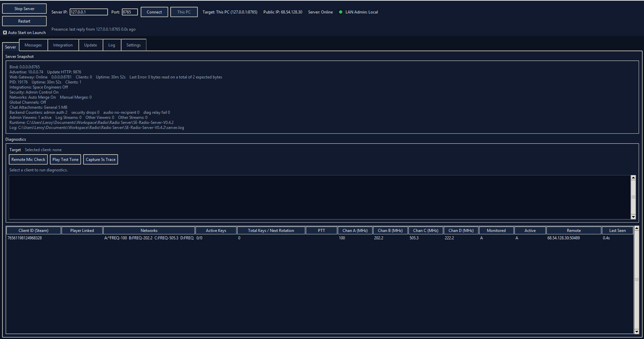This screenshot has height=339, width=644.
Task: Click Chan C value 505.3
Action: (414, 238)
